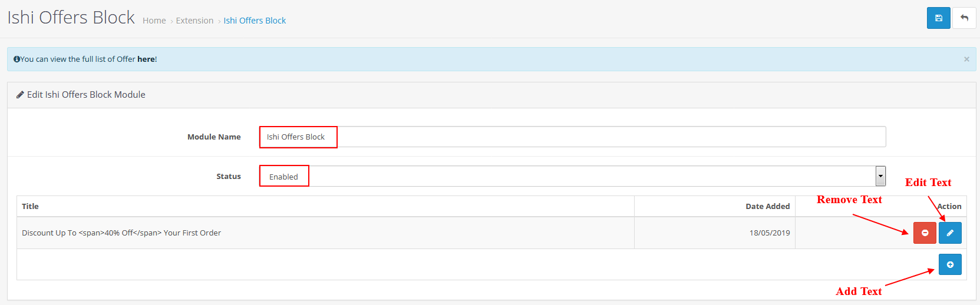Image resolution: width=980 pixels, height=305 pixels.
Task: Click the Ishi Offers Block page heading
Action: 71,18
